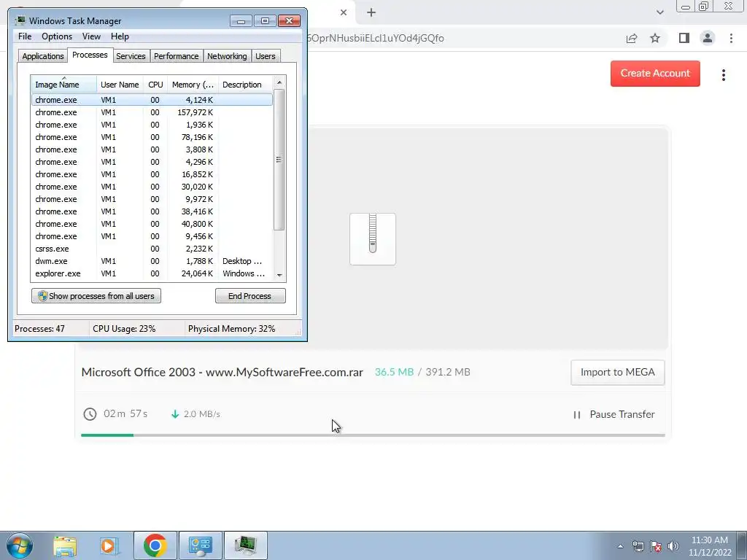Open the Help menu in Task Manager
This screenshot has height=560, width=747.
(120, 36)
